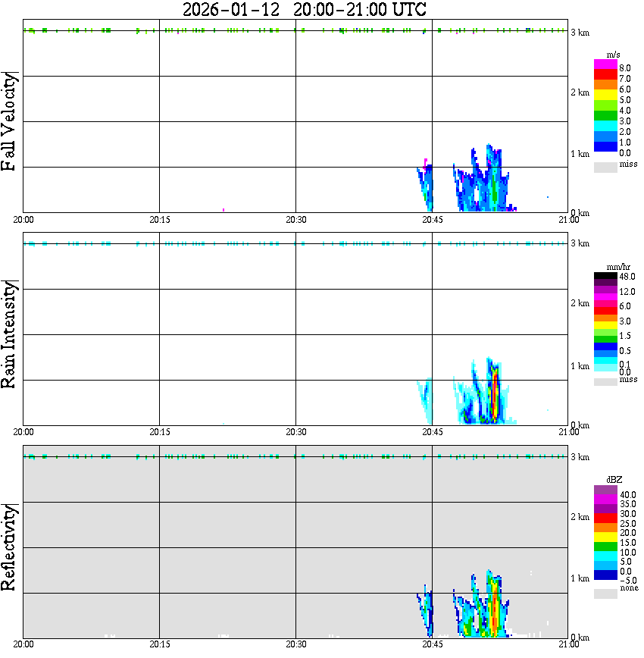The image size is (644, 658).
Task: Click the dBZ unit label in legend
Action: click(614, 479)
